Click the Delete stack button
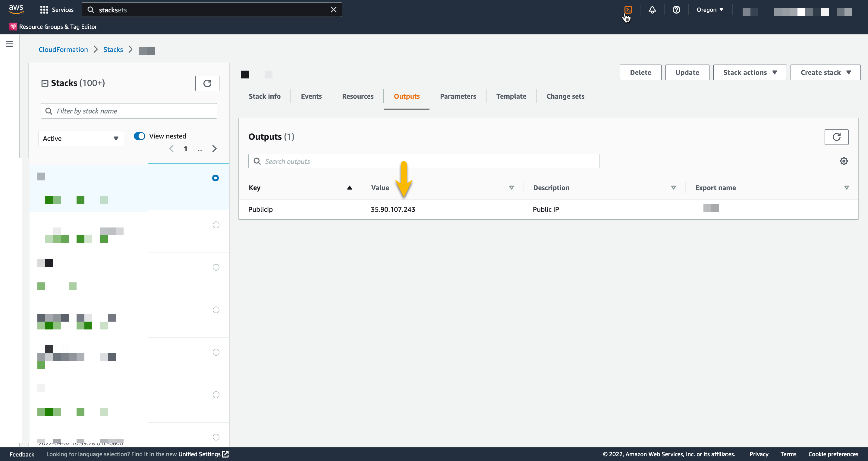This screenshot has height=461, width=868. (640, 72)
